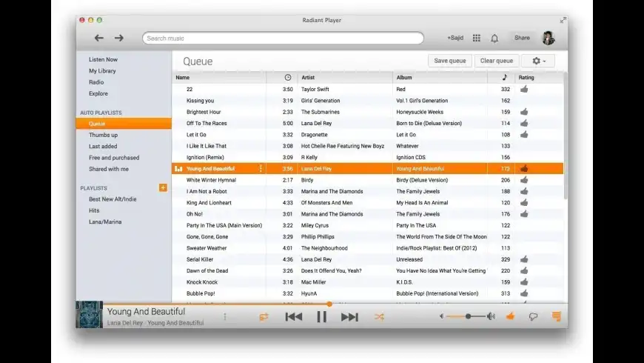Open the options menu in player bar
The image size is (644, 363).
(x=225, y=316)
